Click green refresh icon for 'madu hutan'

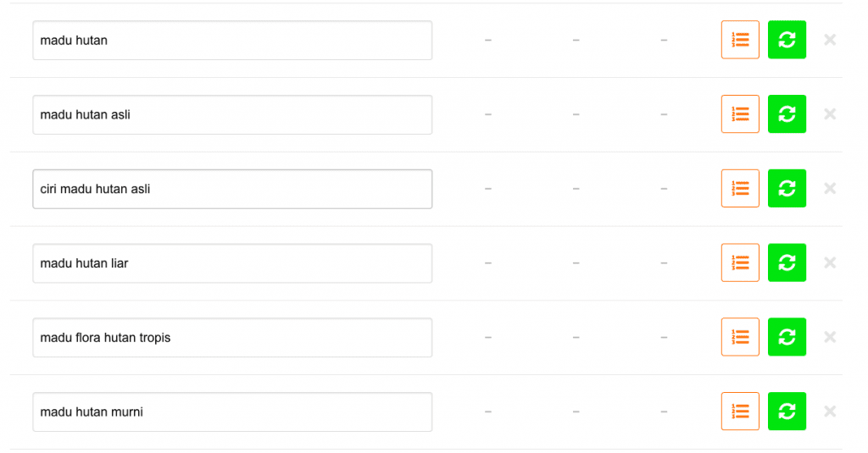[787, 40]
